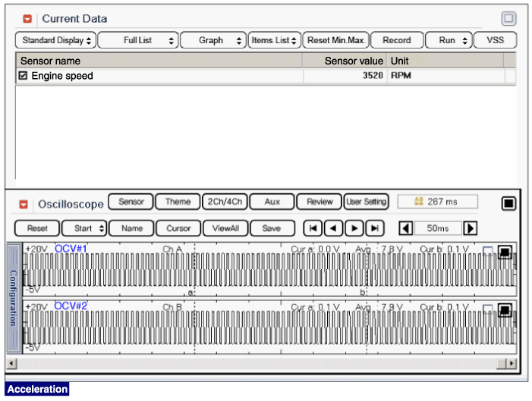Viewport: 532px width, 401px height.
Task: Collapse the Current Data panel red arrow
Action: (28, 18)
